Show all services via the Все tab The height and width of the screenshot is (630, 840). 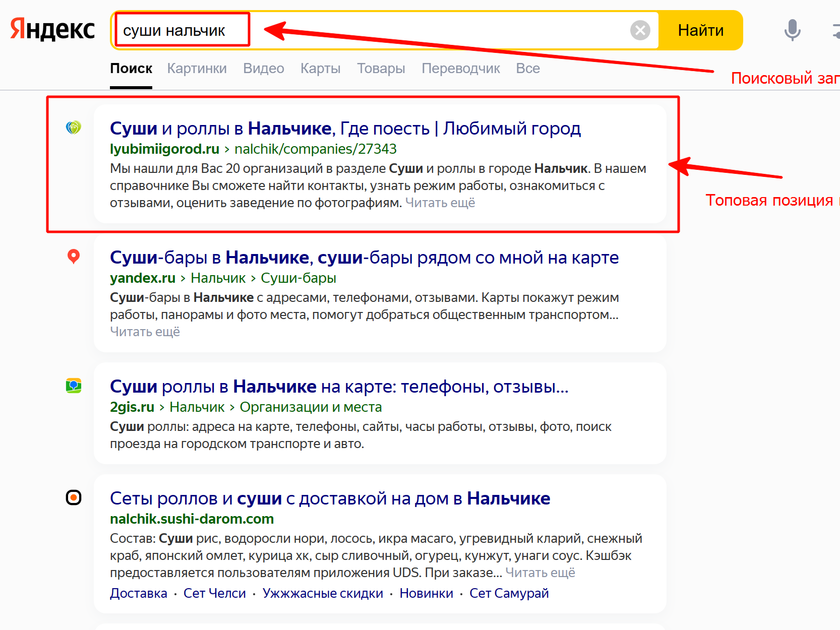coord(528,69)
